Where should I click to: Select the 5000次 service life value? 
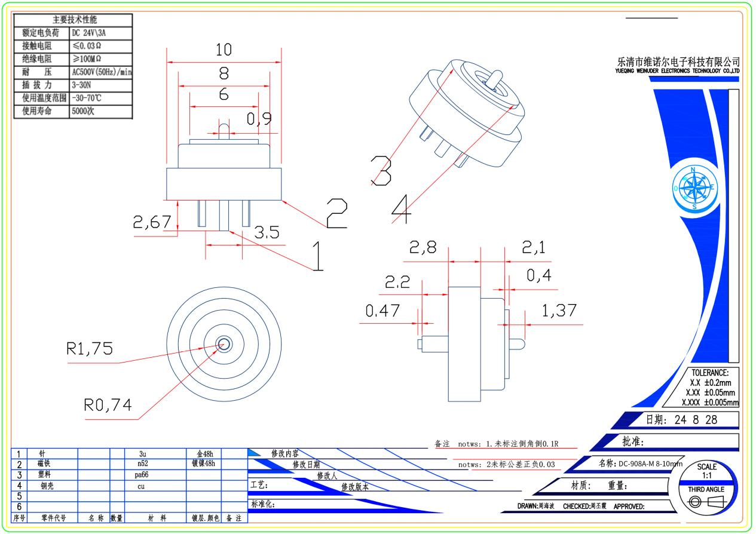(82, 111)
